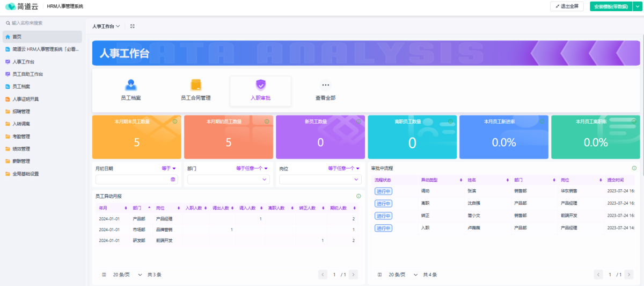Image resolution: width=644 pixels, height=286 pixels.
Task: Click 查看全部 three-dot icon
Action: 325,85
